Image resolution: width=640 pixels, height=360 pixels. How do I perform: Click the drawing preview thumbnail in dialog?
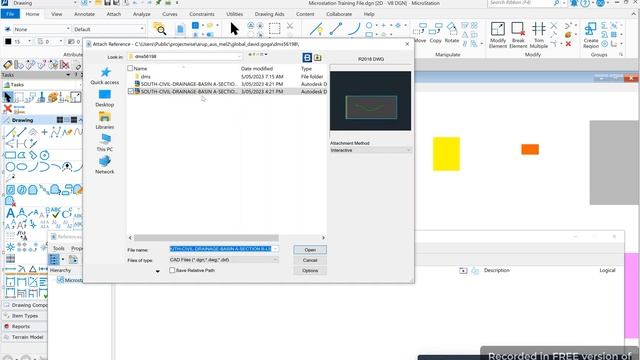(370, 101)
